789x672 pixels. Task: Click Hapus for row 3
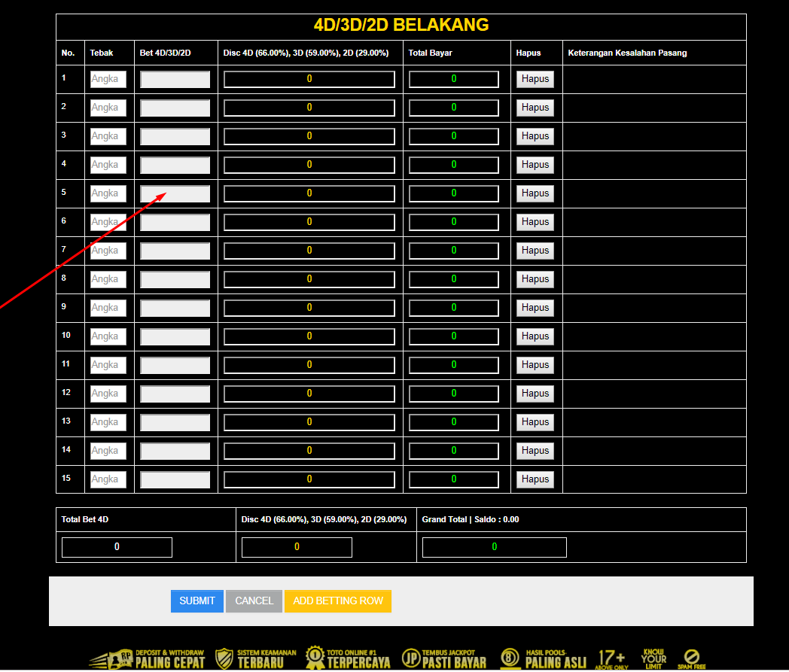(535, 136)
